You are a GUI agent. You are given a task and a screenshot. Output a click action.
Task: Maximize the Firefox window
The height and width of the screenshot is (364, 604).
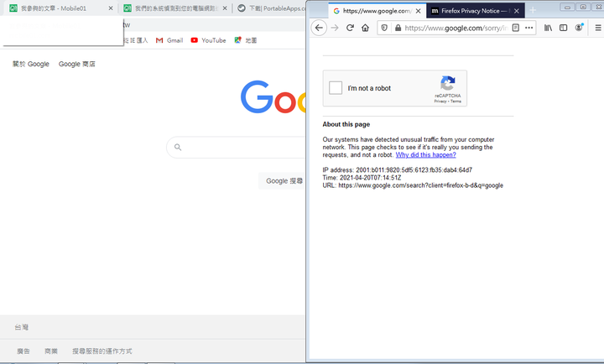click(583, 7)
